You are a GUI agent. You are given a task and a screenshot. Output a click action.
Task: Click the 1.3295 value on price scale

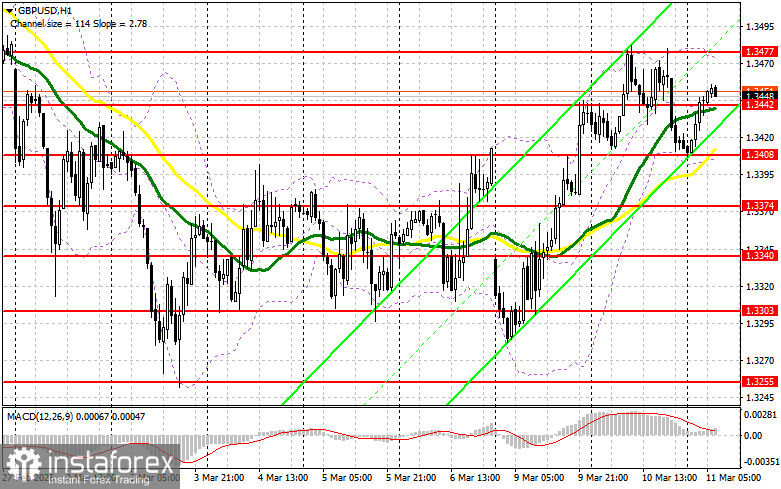761,324
